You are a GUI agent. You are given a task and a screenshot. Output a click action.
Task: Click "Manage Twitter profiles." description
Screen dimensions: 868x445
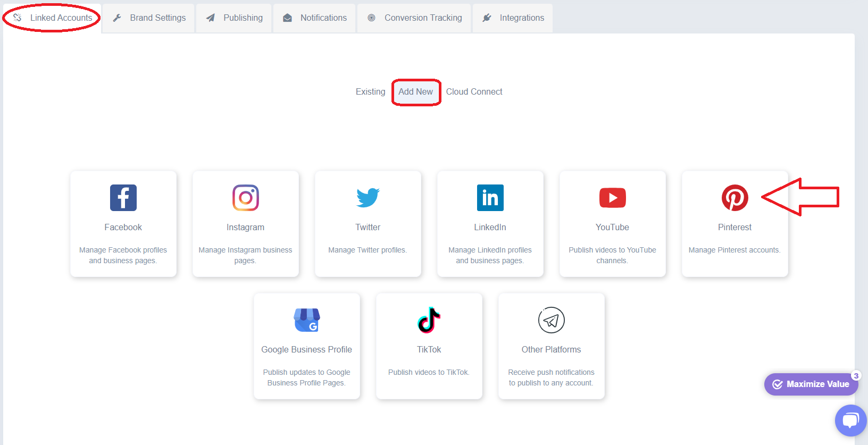tap(368, 250)
